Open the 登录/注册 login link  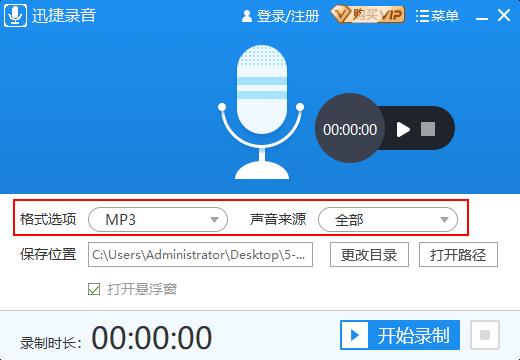pyautogui.click(x=280, y=16)
